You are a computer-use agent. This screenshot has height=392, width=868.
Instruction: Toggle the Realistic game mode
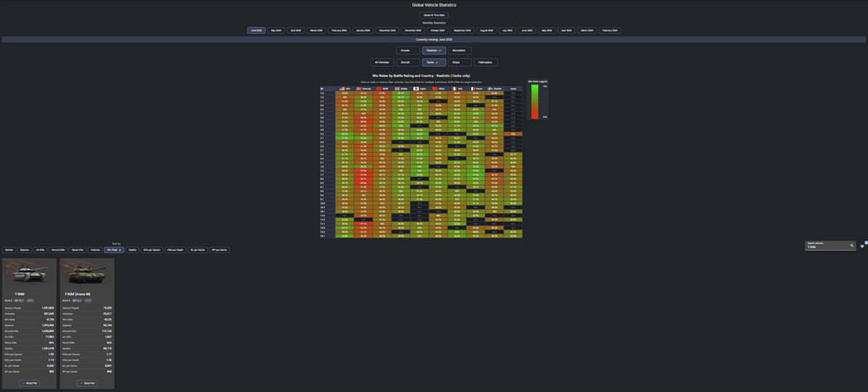coord(434,50)
